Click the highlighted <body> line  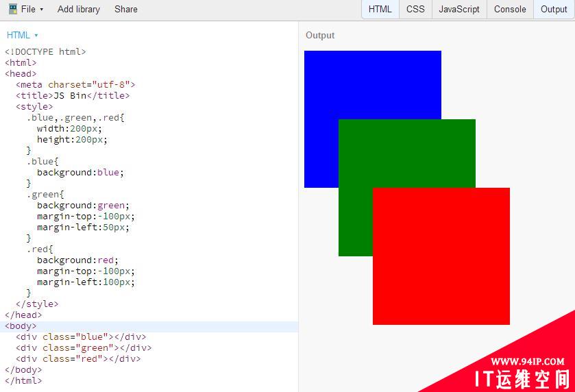(x=149, y=326)
